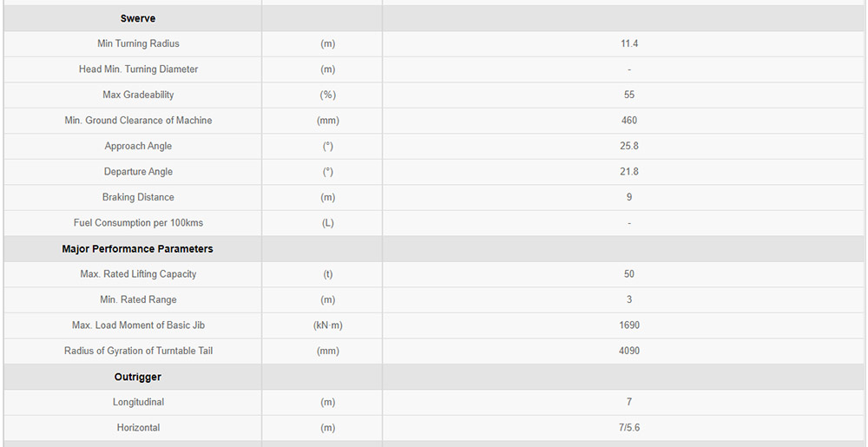
Task: Click Fuel Consumption per 100kms label
Action: (x=138, y=222)
